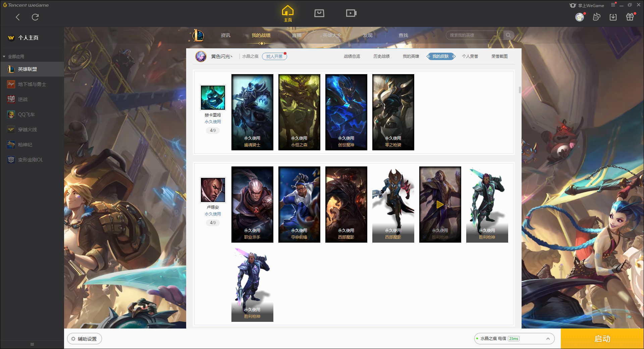Click the 启动 launch button
This screenshot has width=644, height=349.
tap(602, 339)
